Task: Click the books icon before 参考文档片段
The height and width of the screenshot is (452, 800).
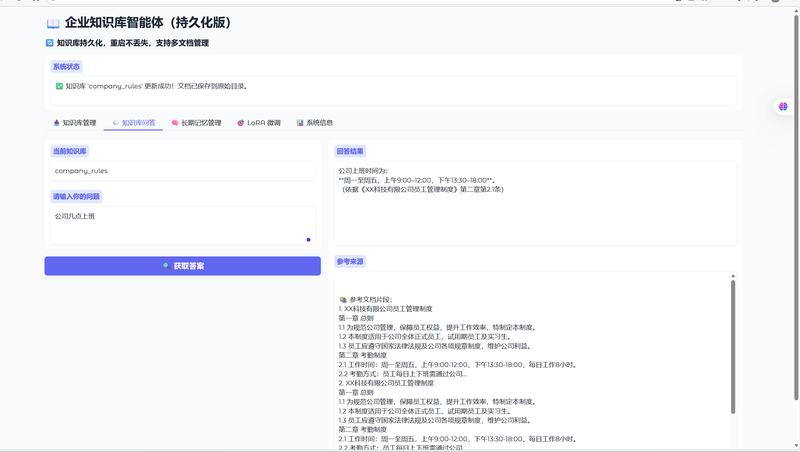Action: (x=343, y=298)
